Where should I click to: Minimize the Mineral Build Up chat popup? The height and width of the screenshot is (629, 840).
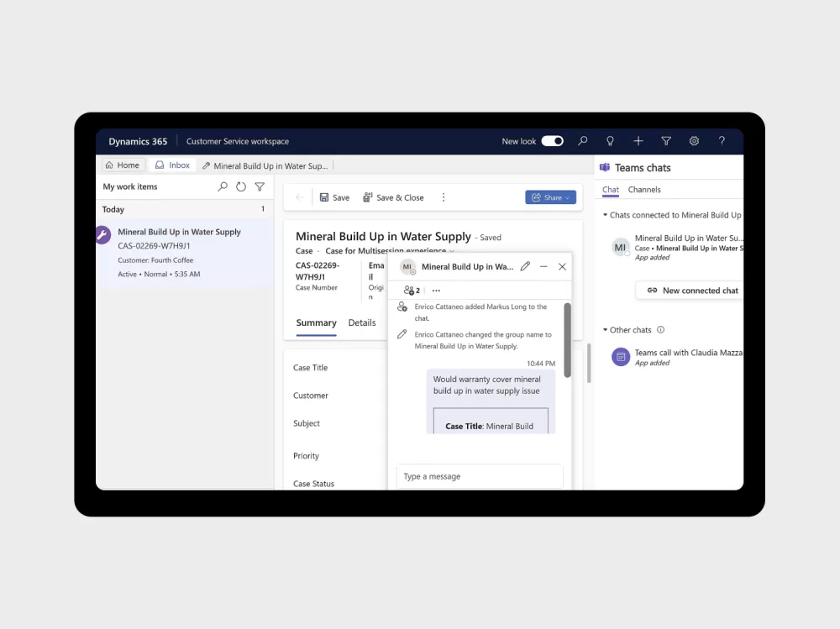tap(543, 266)
